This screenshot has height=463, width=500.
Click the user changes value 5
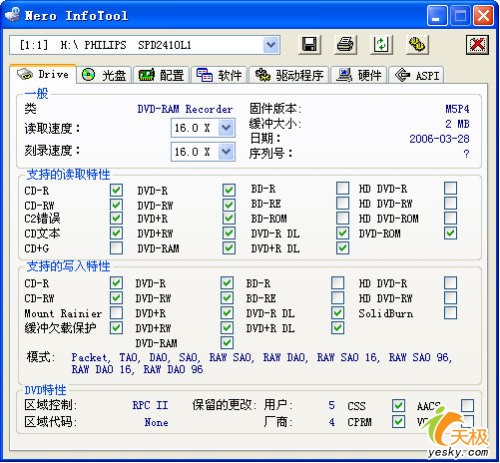[331, 405]
